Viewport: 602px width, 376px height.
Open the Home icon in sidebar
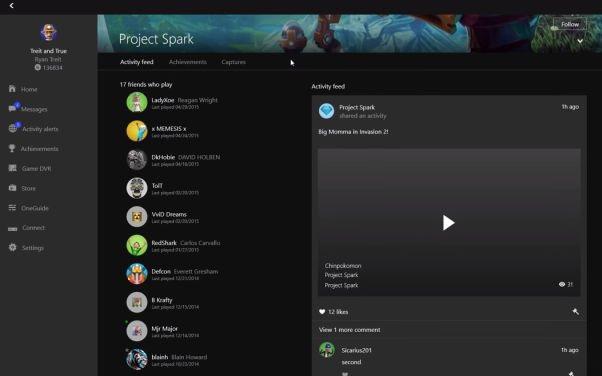[12, 89]
